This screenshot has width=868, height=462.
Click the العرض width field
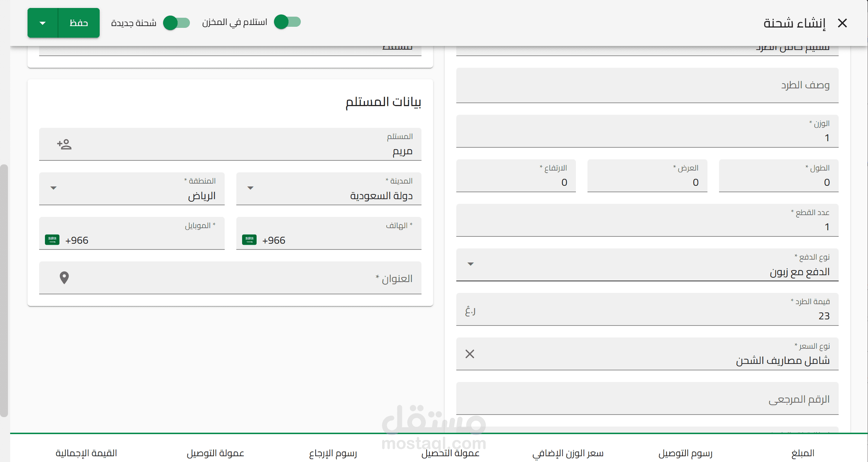pyautogui.click(x=647, y=176)
